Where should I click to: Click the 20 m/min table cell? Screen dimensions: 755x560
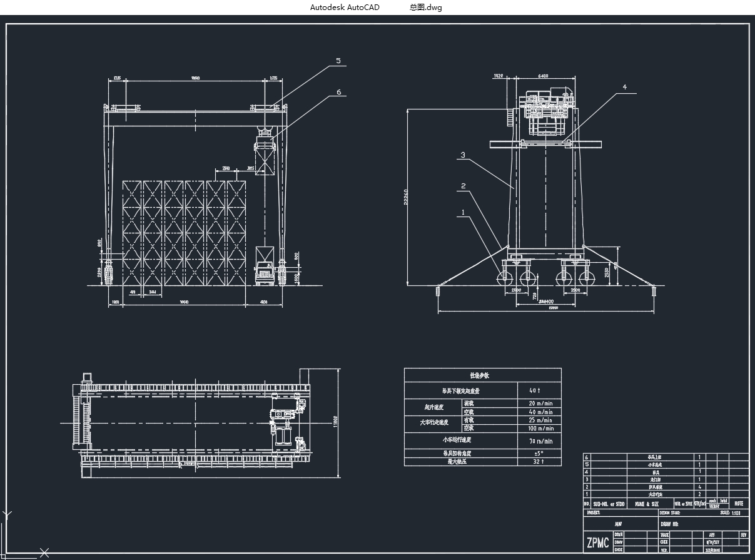(x=540, y=404)
